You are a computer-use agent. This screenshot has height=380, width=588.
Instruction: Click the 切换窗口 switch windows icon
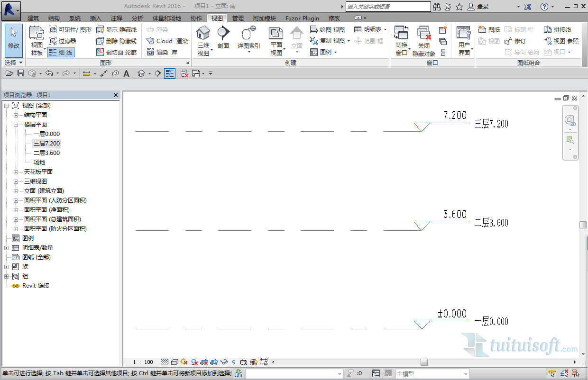401,34
